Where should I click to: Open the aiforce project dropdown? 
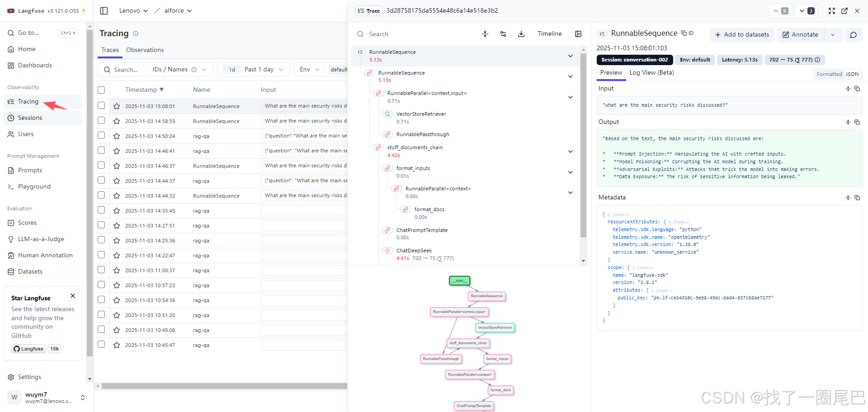pos(178,10)
